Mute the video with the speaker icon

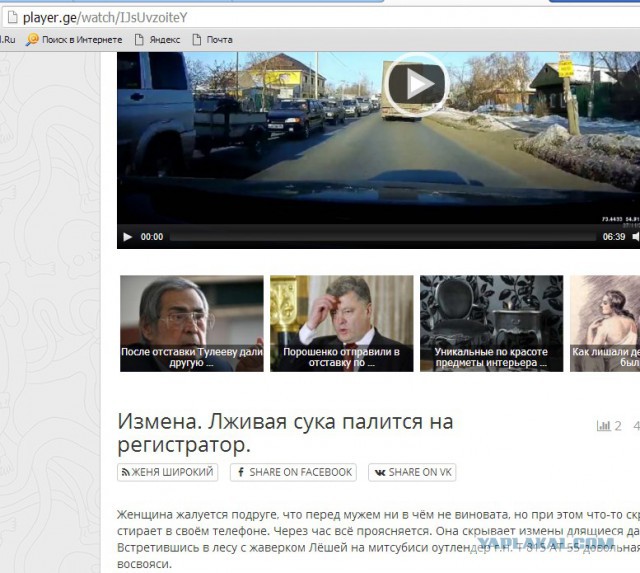pos(636,237)
